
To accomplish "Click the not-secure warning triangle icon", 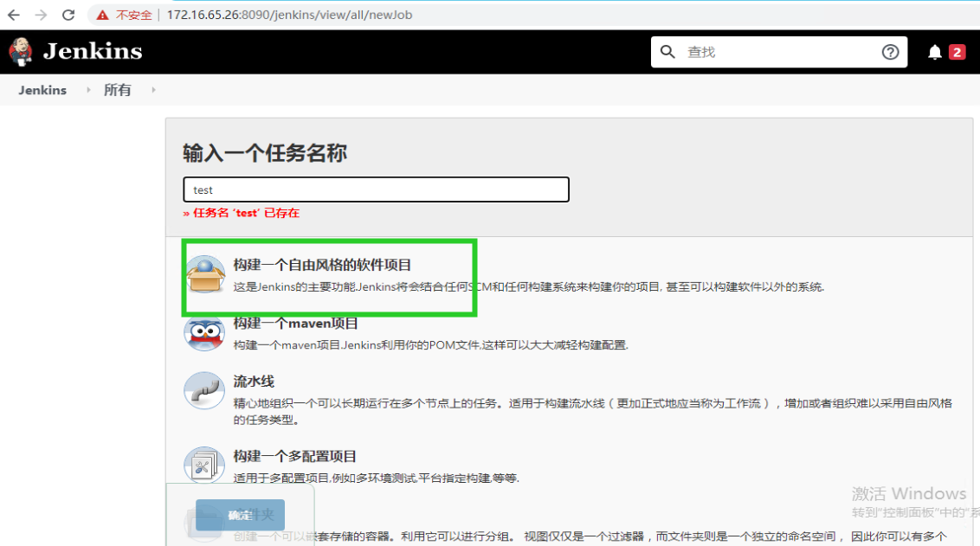I will 102,15.
